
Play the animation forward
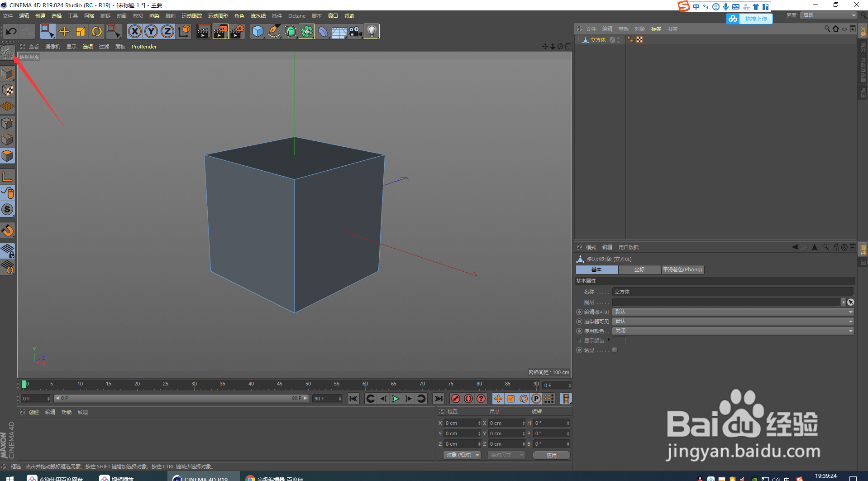(396, 399)
